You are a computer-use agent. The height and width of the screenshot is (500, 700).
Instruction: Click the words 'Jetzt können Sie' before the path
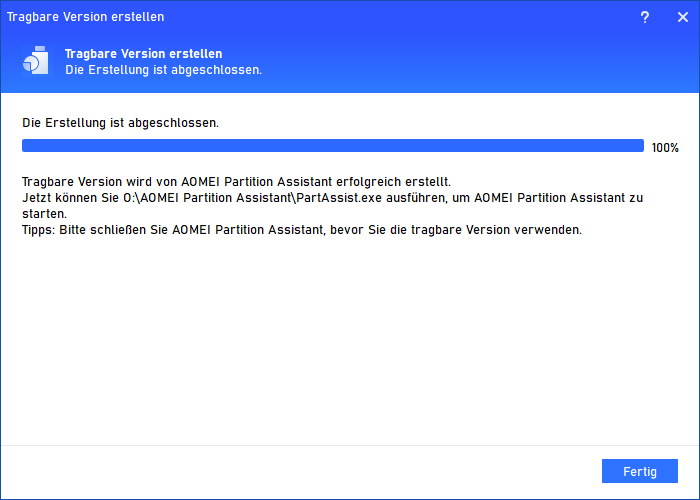coord(69,198)
